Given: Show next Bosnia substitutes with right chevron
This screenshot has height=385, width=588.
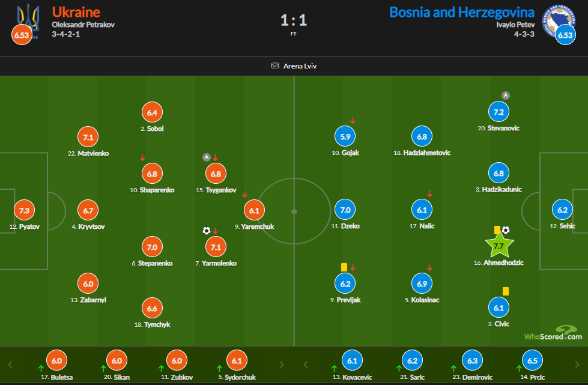Looking at the screenshot, I should point(578,365).
